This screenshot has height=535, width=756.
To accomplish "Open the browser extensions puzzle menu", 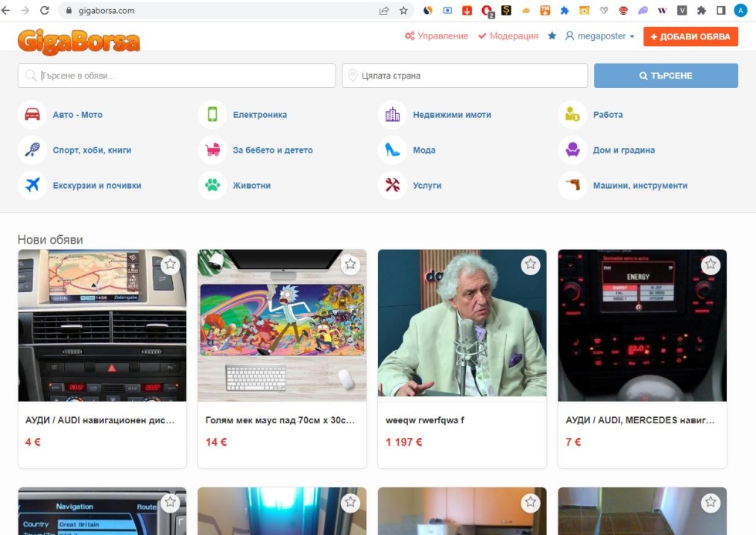I will [701, 10].
